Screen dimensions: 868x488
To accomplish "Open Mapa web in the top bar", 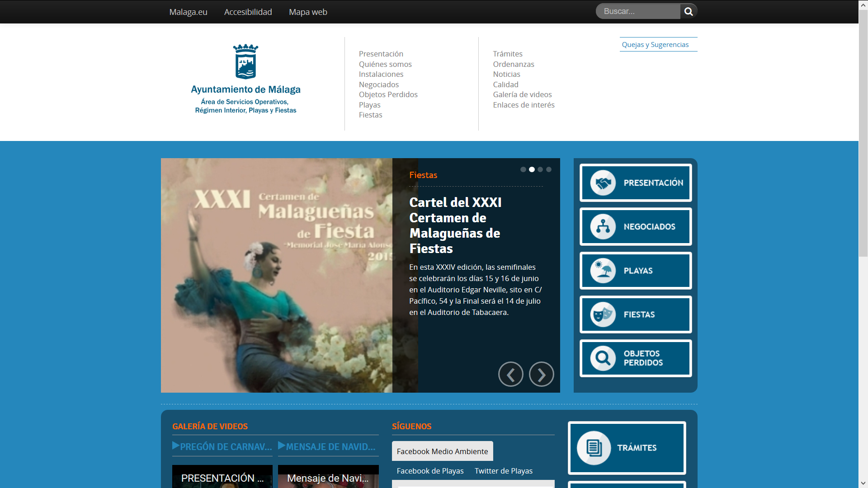I will 308,12.
